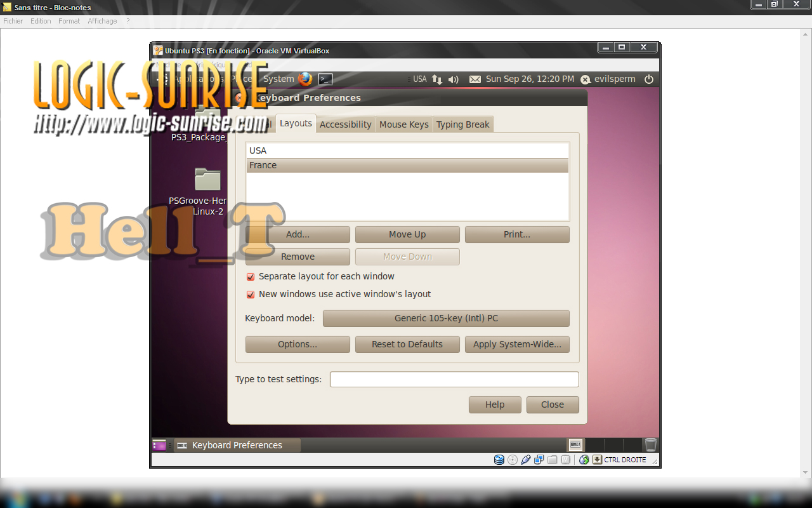This screenshot has height=508, width=812.
Task: Click the Print... button
Action: (517, 234)
